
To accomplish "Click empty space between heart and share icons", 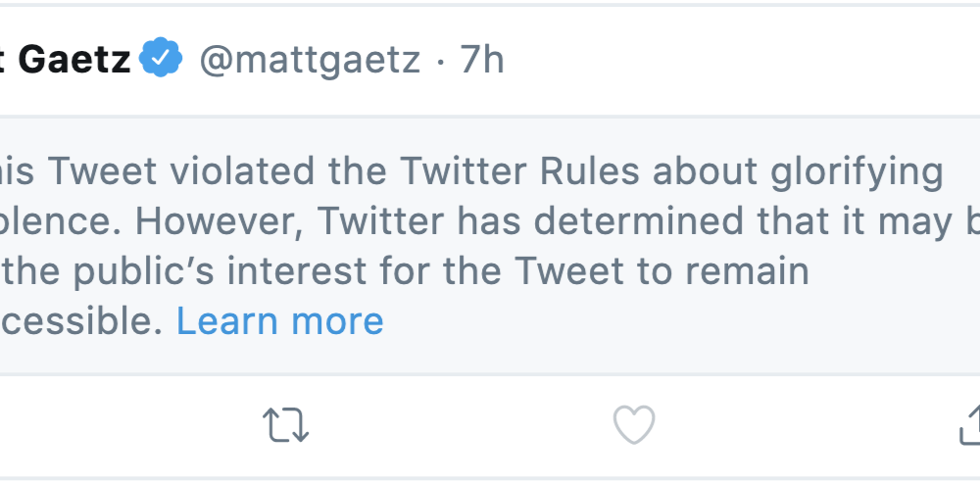I will (804, 426).
